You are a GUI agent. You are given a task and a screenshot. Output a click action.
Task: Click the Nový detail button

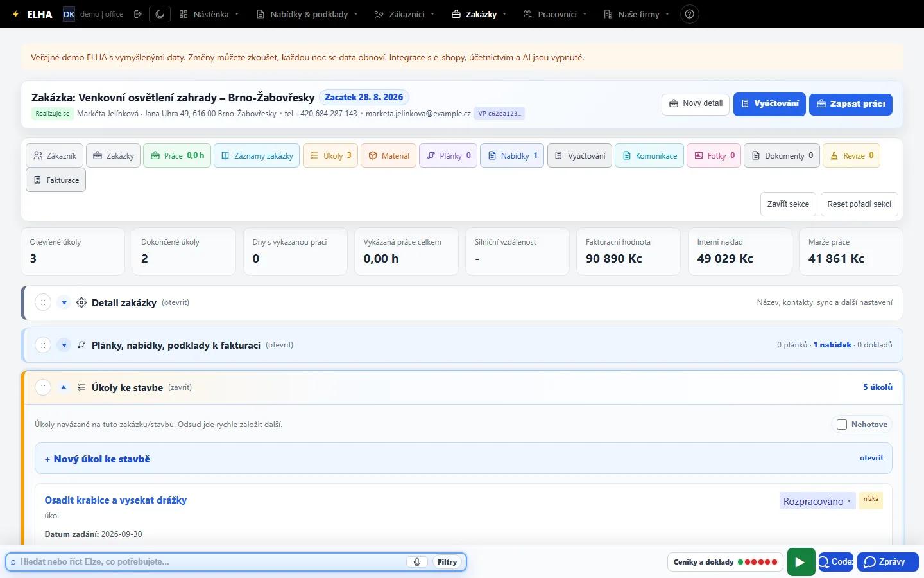pos(696,104)
